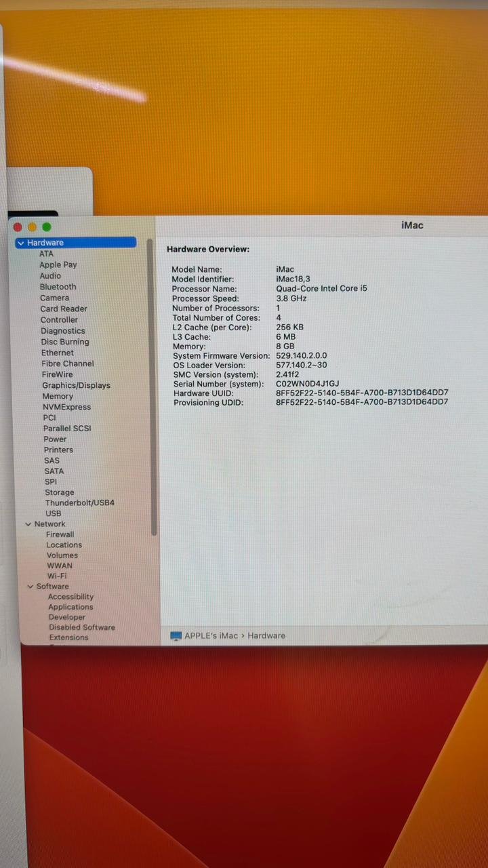
Task: Select Graphics/Displays in the sidebar
Action: pos(76,385)
